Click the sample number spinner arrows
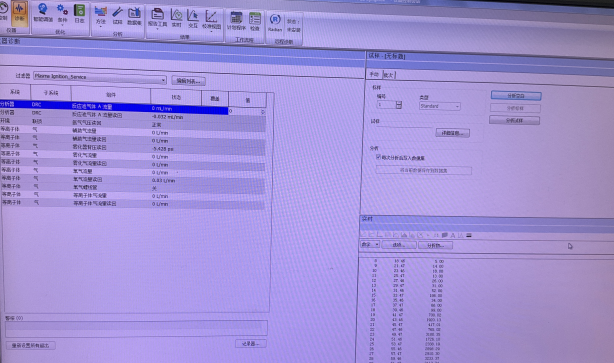This screenshot has width=614, height=363. click(x=399, y=105)
